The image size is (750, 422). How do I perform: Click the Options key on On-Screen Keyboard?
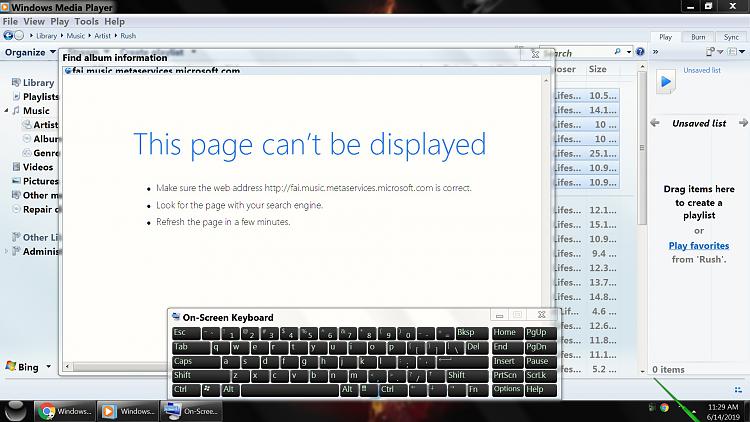507,389
